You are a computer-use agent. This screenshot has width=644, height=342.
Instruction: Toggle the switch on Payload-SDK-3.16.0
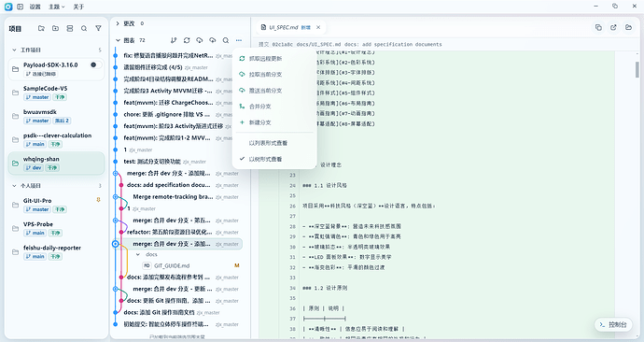click(96, 65)
